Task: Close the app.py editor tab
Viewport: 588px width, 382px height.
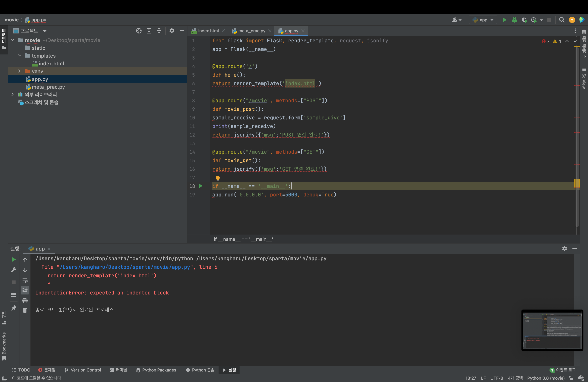Action: point(303,31)
